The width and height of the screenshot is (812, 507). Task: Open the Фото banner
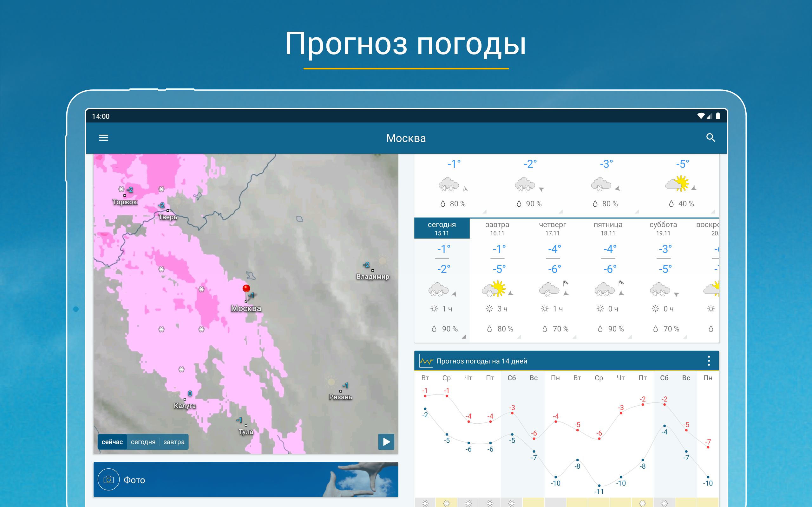(x=246, y=479)
